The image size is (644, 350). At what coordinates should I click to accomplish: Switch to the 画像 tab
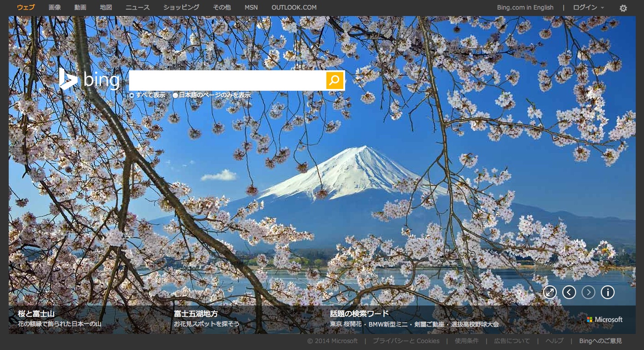[x=55, y=7]
